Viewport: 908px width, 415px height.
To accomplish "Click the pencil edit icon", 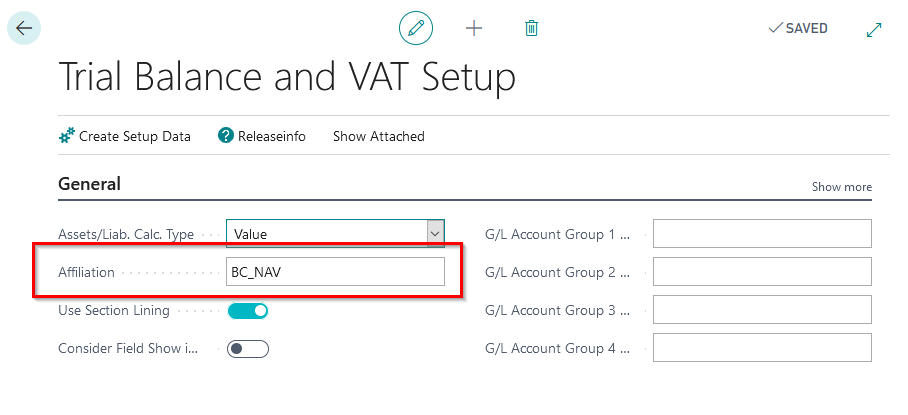I will click(x=416, y=28).
